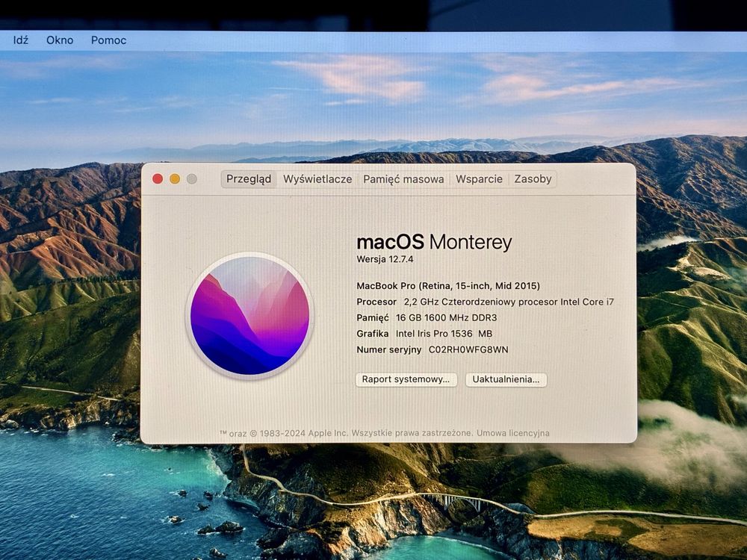Click the macOS Monterey title
This screenshot has height=560, width=747.
(x=434, y=242)
